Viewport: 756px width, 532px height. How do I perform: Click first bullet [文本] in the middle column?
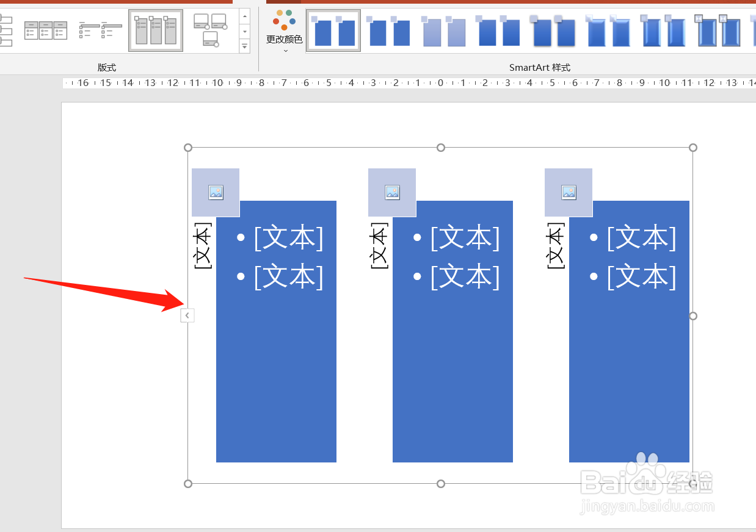pos(465,237)
